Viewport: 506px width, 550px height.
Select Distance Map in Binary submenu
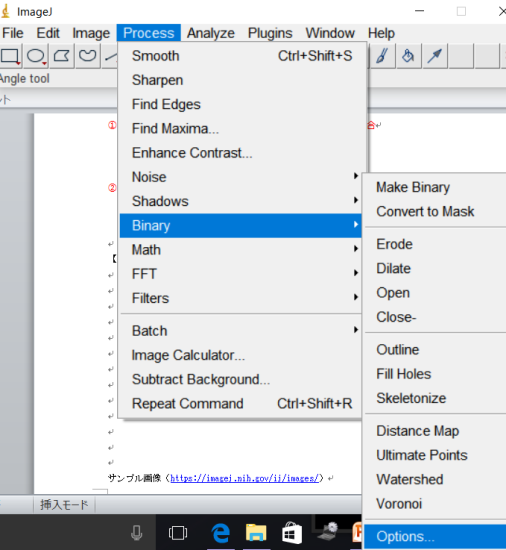click(435, 431)
